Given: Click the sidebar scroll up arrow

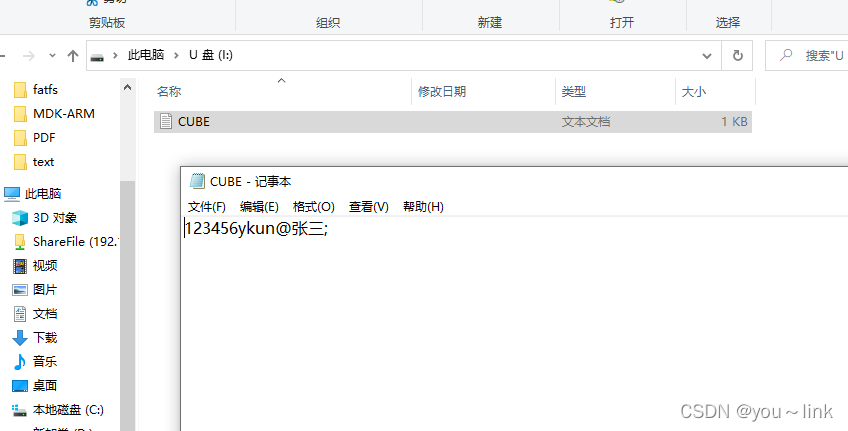Looking at the screenshot, I should point(128,87).
